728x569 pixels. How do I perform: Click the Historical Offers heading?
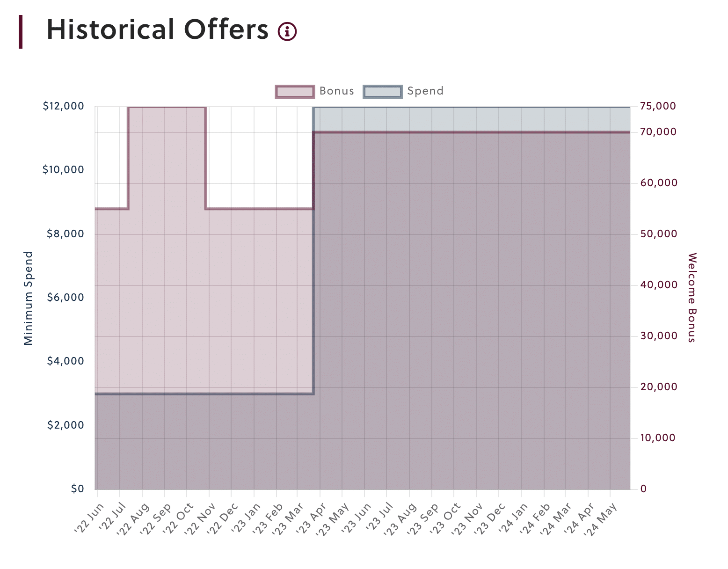157,30
